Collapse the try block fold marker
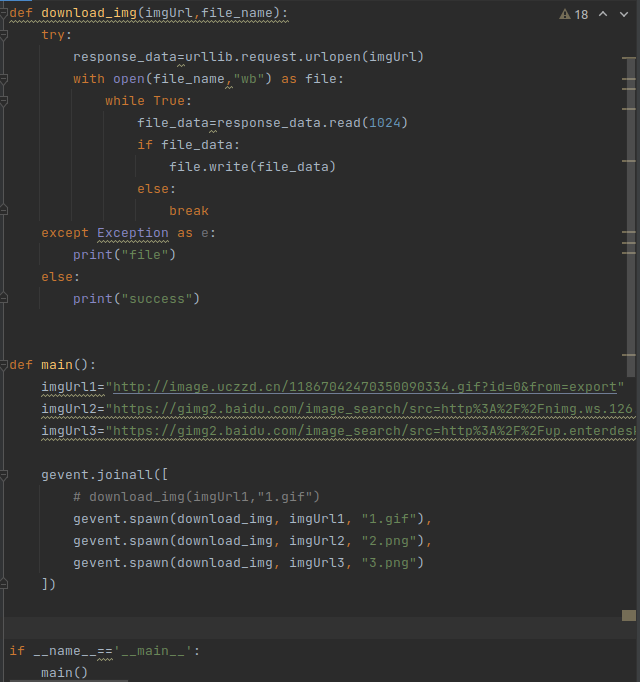 point(3,35)
